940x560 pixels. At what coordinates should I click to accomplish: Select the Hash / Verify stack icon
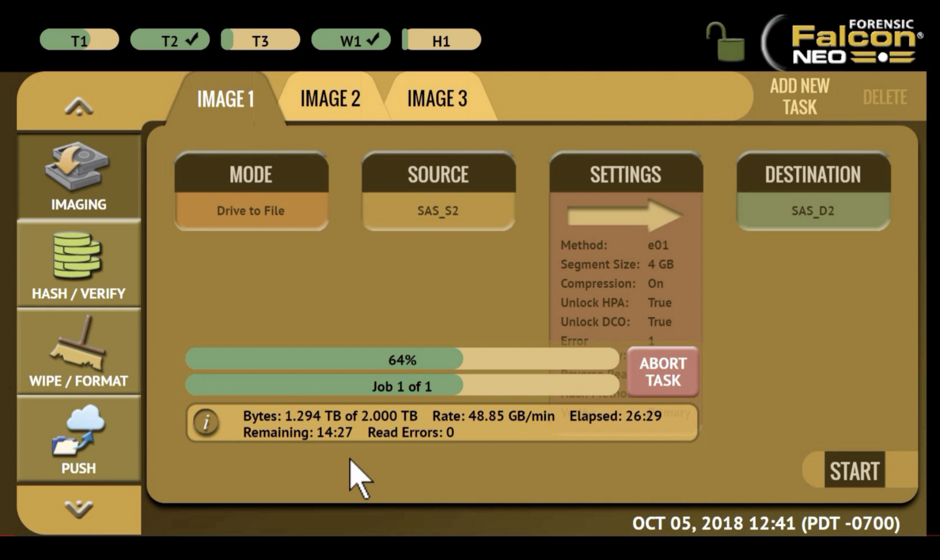(x=78, y=255)
